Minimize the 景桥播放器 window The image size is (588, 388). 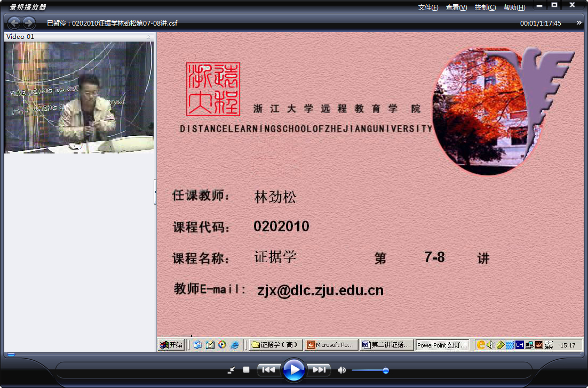(x=539, y=6)
